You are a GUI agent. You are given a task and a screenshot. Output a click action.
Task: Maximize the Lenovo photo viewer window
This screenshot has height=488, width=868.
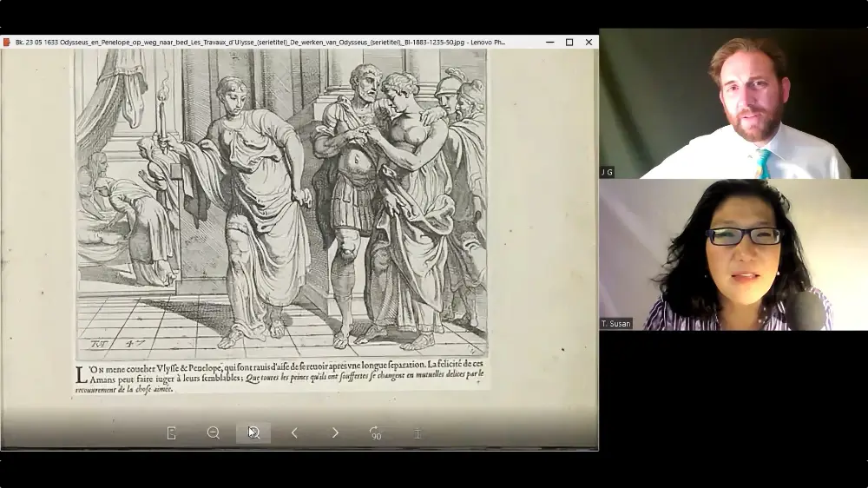point(569,42)
